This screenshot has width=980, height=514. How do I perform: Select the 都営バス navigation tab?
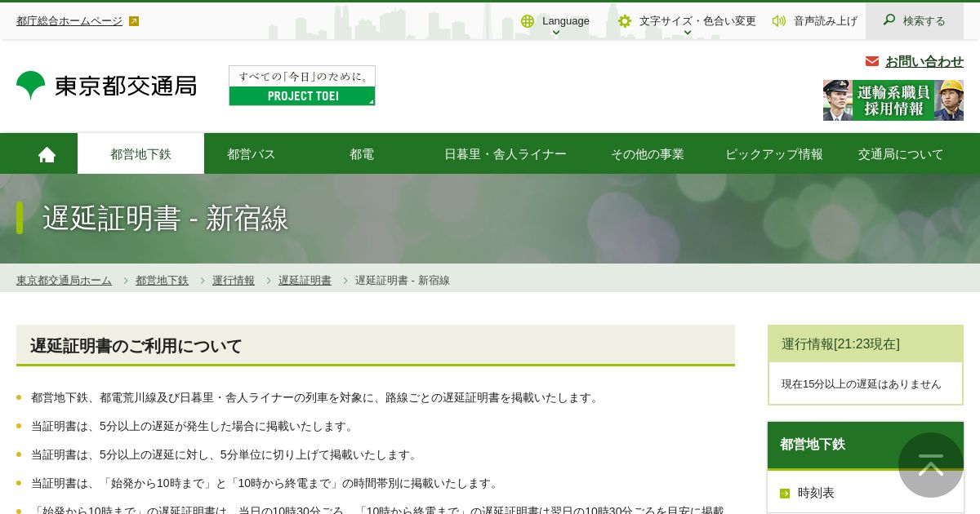click(x=252, y=154)
